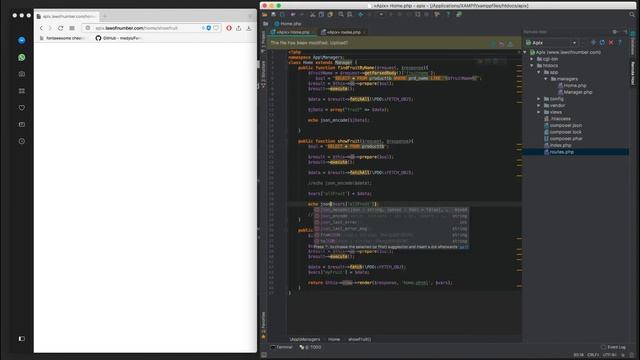Viewport: 640px width, 360px height.
Task: Open a new tab in Opera
Action: [105, 16]
